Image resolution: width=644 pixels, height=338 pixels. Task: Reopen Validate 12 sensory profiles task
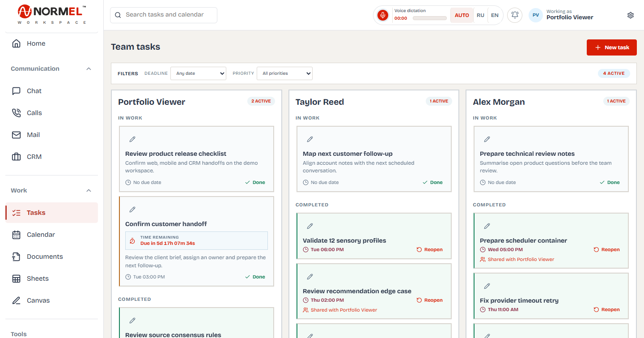click(430, 250)
